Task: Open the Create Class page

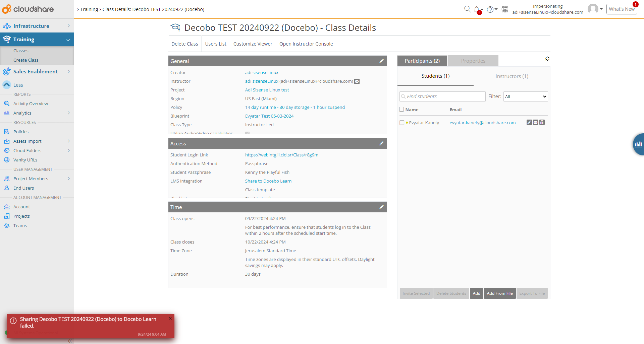Action: (26, 60)
